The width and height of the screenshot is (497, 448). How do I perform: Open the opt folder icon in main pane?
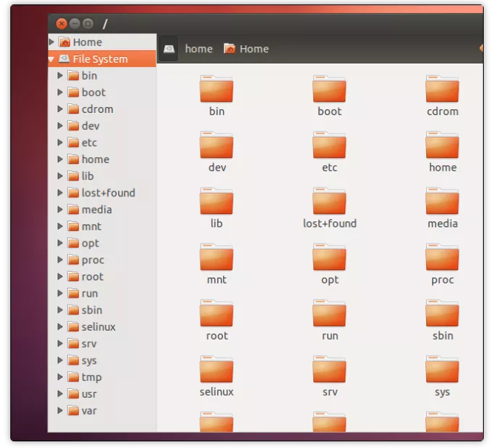tap(329, 258)
